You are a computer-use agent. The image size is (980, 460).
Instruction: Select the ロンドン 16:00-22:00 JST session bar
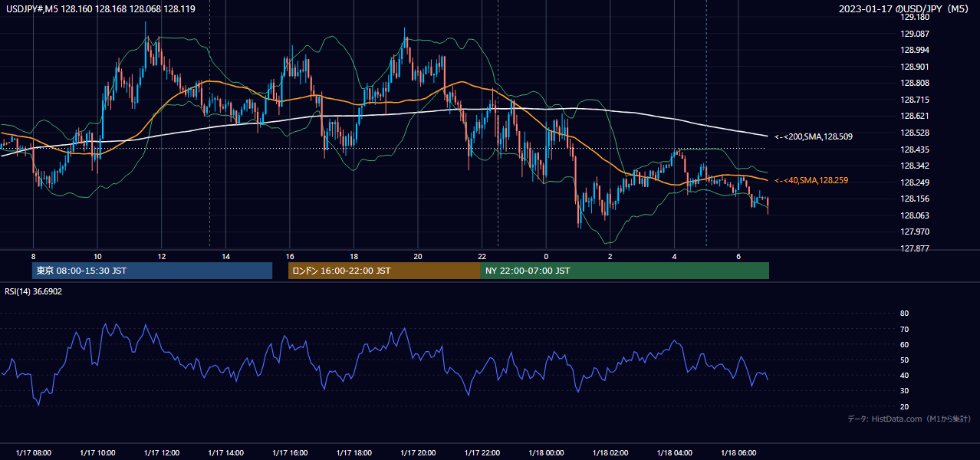[384, 271]
